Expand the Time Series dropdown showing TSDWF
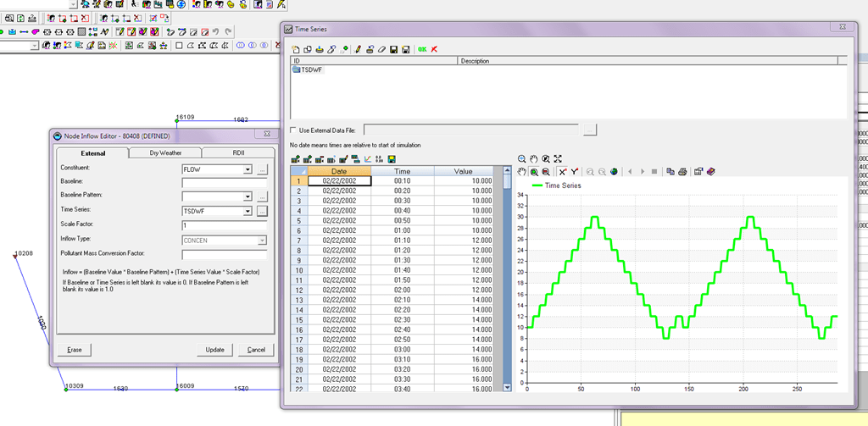 pos(248,210)
